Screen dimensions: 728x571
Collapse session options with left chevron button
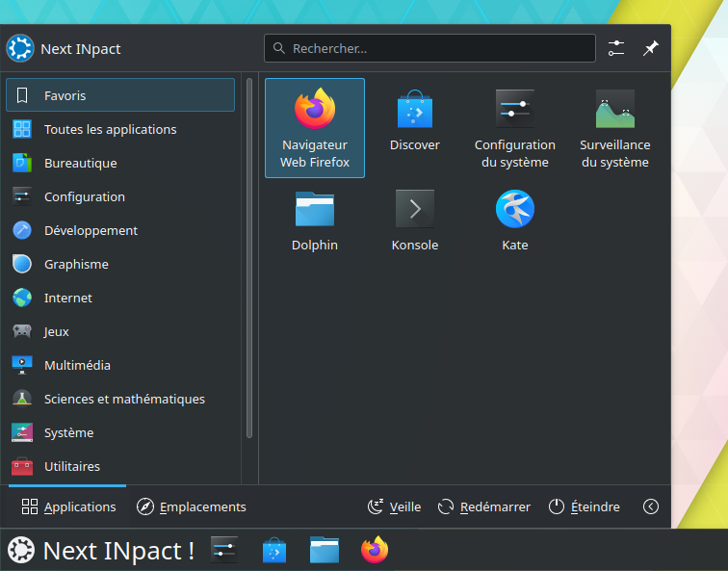click(650, 506)
